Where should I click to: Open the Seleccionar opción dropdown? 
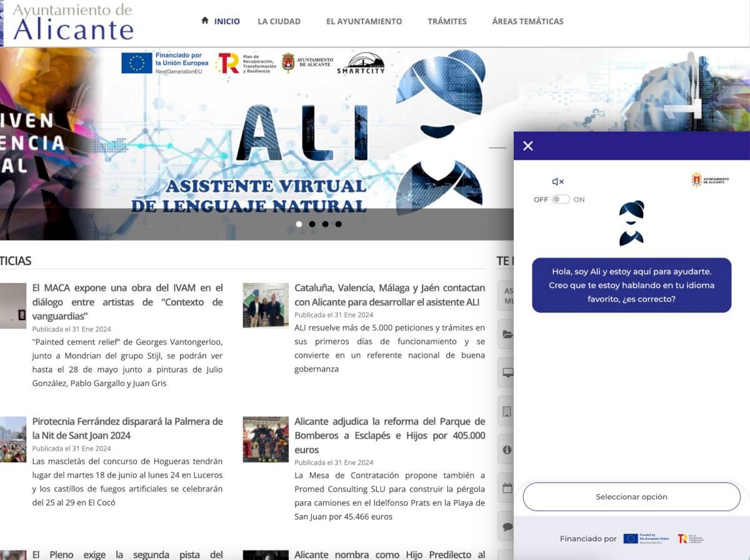(x=631, y=497)
